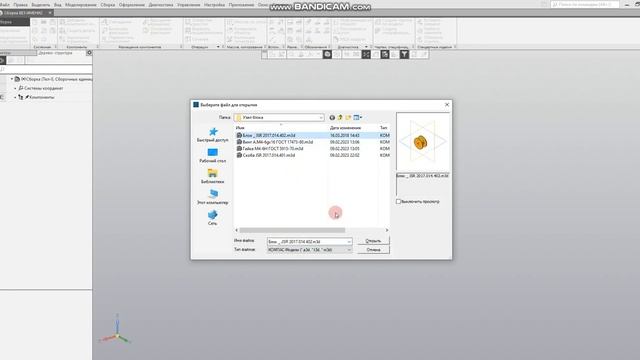Image resolution: width=640 pixels, height=360 pixels.
Task: Click the Отмена button
Action: coord(373,249)
